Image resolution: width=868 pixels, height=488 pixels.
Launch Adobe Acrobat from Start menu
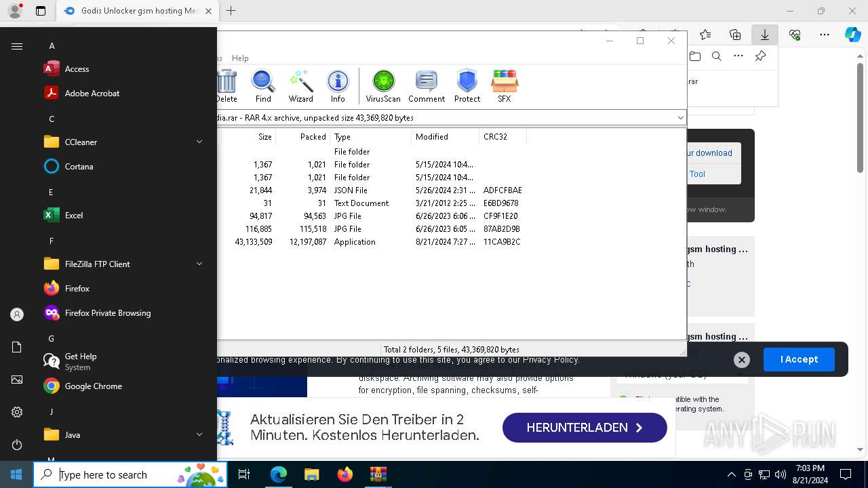coord(125,94)
